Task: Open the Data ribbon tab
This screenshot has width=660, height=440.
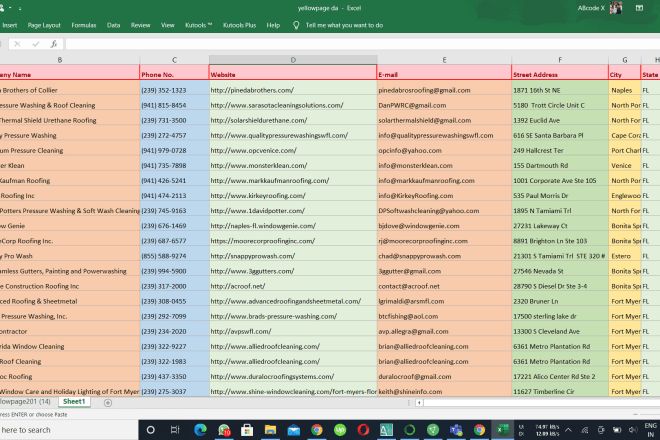Action: (113, 25)
